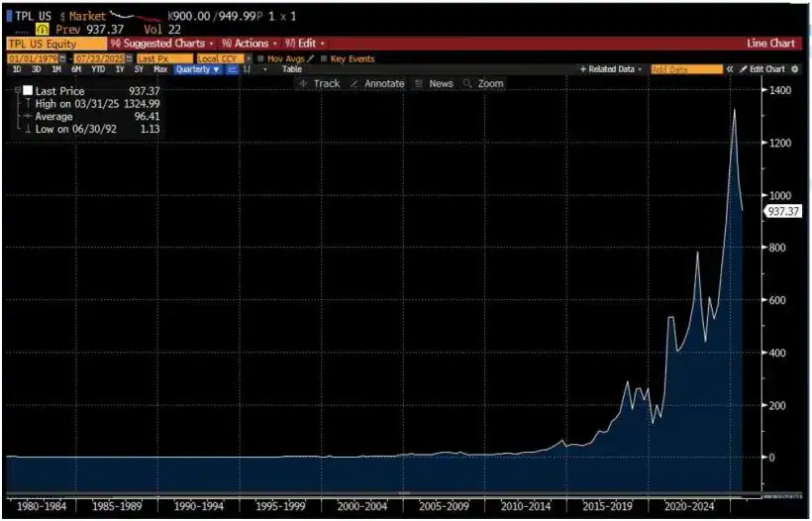This screenshot has height=521, width=812.
Task: Enable the Mov Avgs checkbox
Action: (x=260, y=58)
